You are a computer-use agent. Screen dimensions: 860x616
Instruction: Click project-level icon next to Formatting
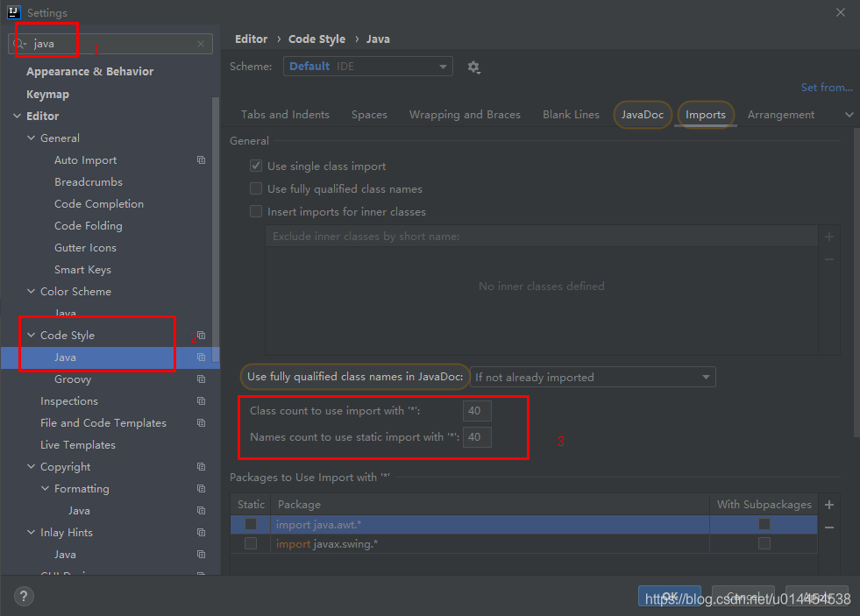(x=202, y=488)
